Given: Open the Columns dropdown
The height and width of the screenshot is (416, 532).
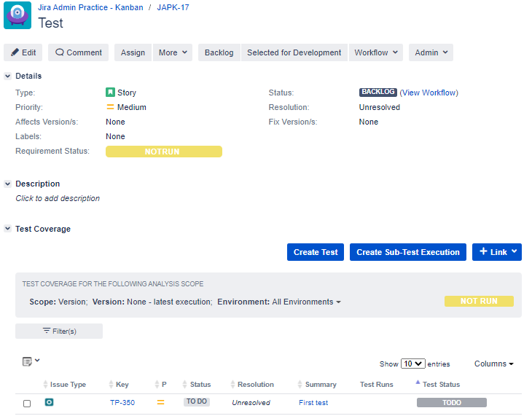Looking at the screenshot, I should (494, 364).
